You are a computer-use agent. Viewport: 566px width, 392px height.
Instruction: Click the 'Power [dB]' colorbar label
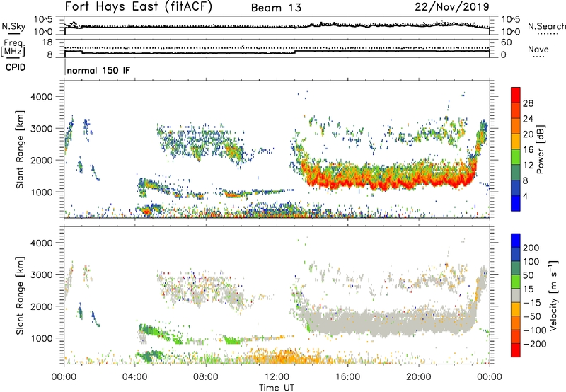541,149
